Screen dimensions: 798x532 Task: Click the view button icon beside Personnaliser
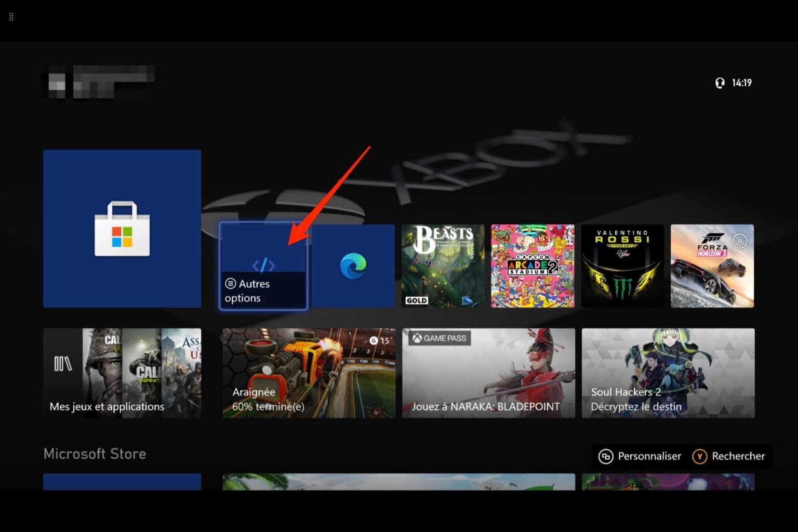coord(606,456)
